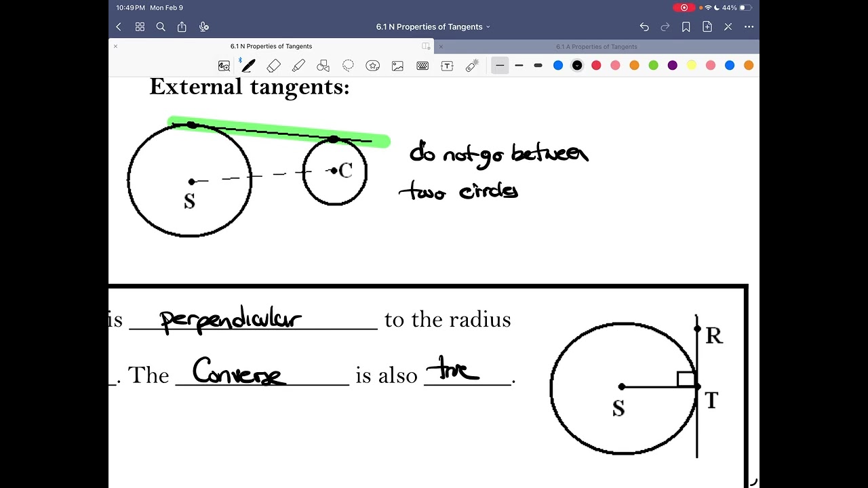Choose the medium stroke width
Image resolution: width=868 pixels, height=488 pixels.
519,66
